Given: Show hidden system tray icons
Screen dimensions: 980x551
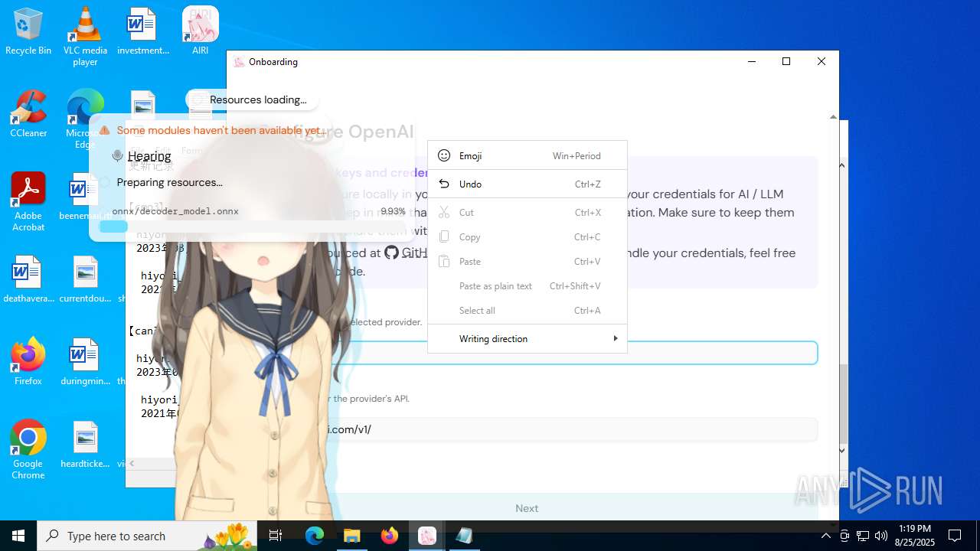Looking at the screenshot, I should pos(825,536).
